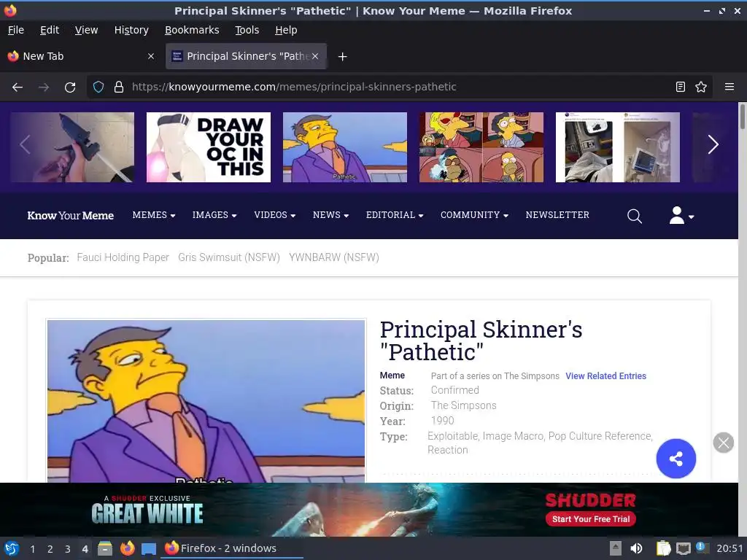
Task: Open the History menu
Action: pos(131,30)
